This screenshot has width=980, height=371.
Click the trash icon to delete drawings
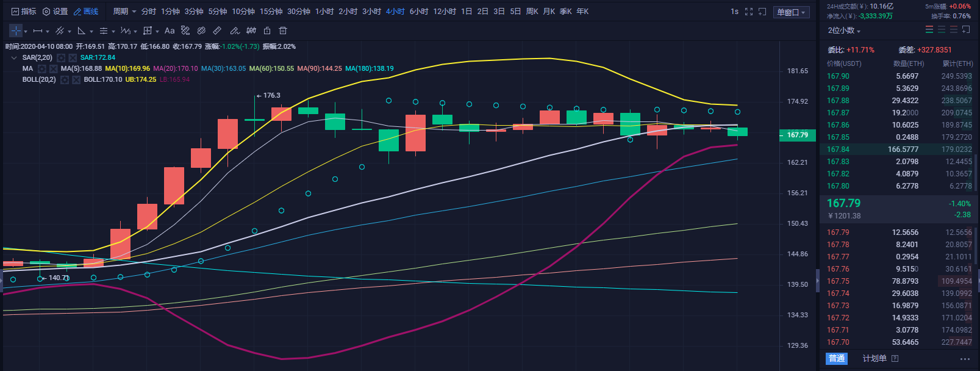pos(283,31)
